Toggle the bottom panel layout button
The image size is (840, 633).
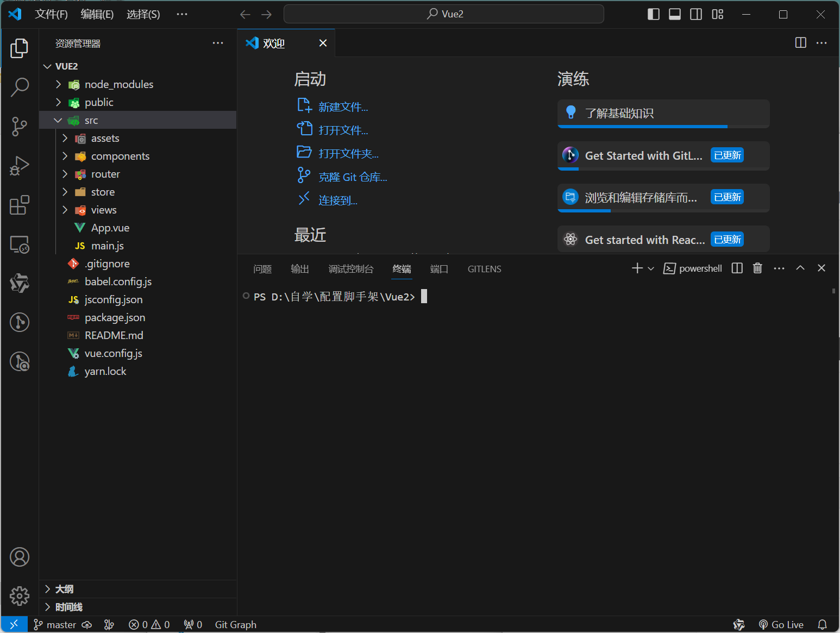(675, 14)
